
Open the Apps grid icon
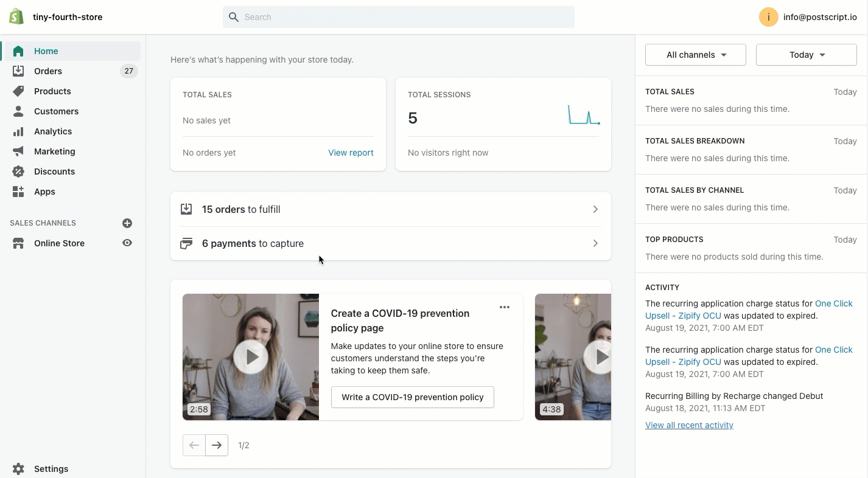tap(18, 192)
